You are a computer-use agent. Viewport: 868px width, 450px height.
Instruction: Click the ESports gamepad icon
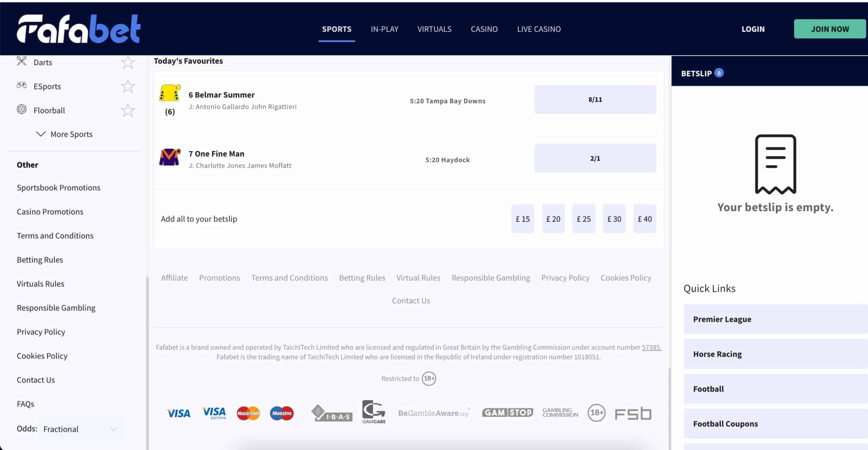click(x=22, y=85)
